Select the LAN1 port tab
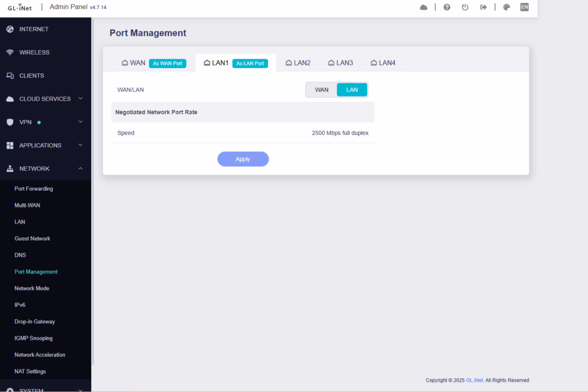The width and height of the screenshot is (588, 392). point(235,63)
